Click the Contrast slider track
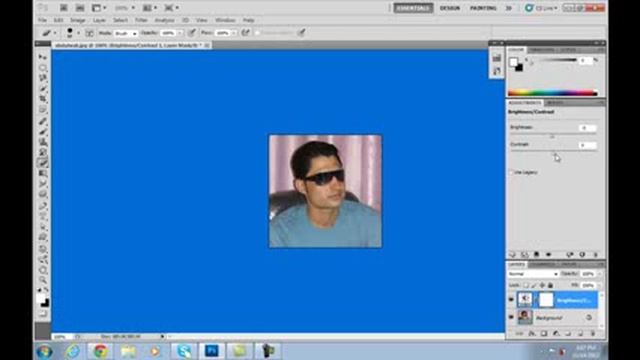Screen dimensions: 640x360 pyautogui.click(x=553, y=151)
